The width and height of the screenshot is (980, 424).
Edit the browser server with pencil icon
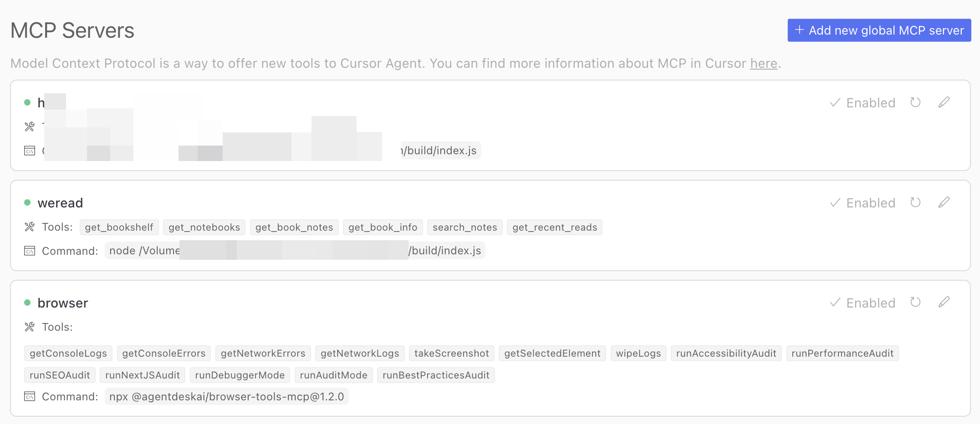[944, 303]
